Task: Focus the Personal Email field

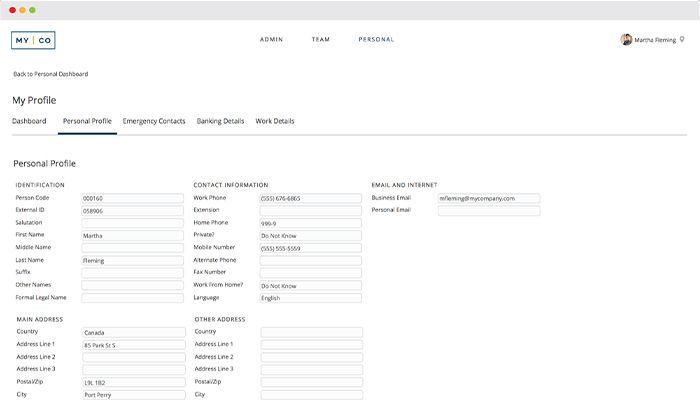Action: pos(489,211)
